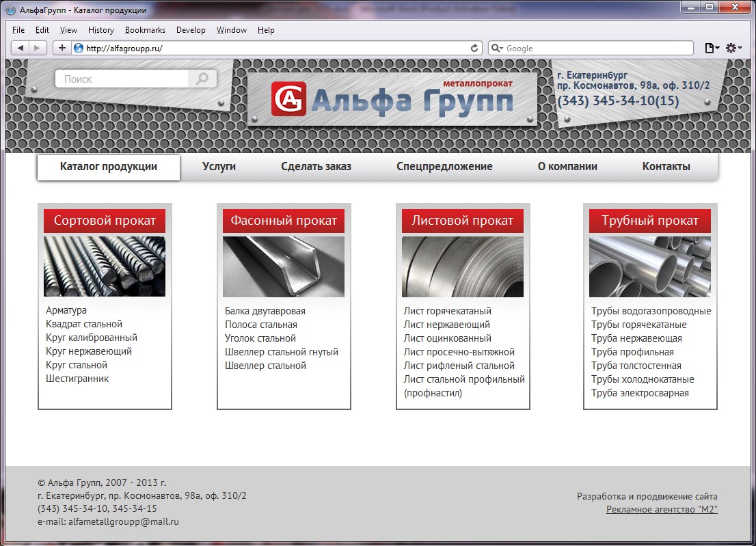Open the Уголок стальной link

click(260, 338)
